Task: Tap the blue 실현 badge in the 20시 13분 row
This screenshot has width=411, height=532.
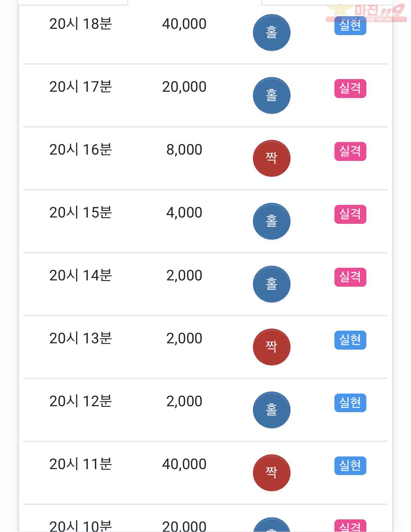Action: [350, 340]
